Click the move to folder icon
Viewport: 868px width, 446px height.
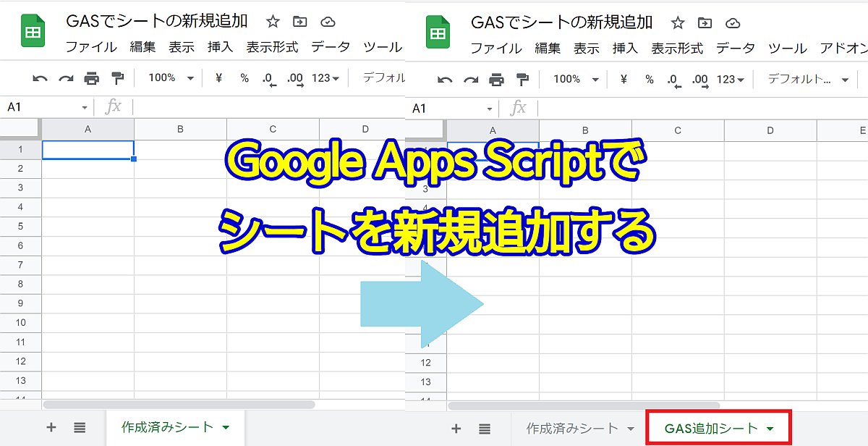pos(299,22)
